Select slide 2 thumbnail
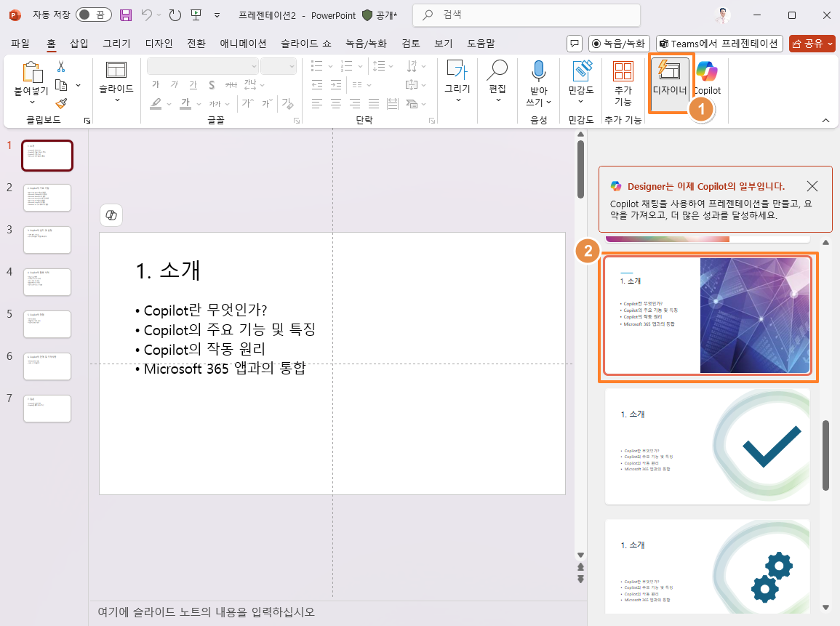This screenshot has height=626, width=840. 47,198
